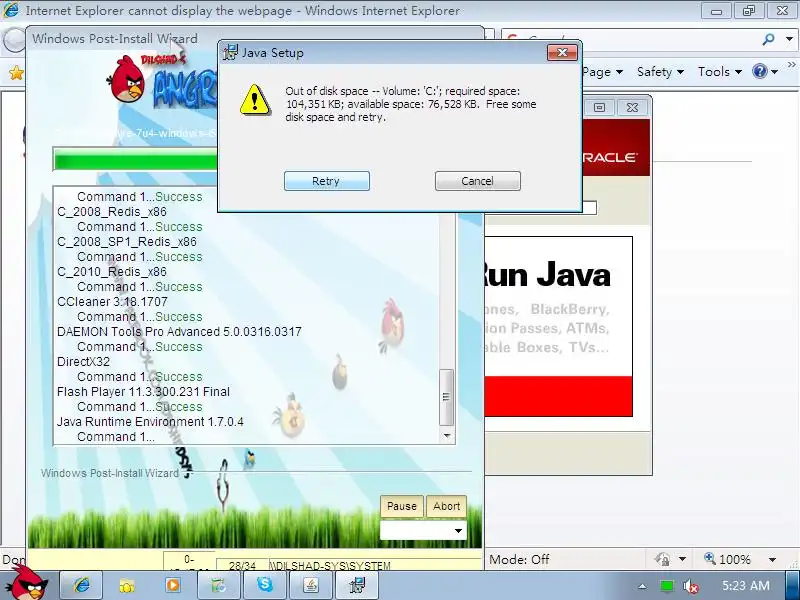
Task: Click the zoom magnifier in IE status bar
Action: click(x=710, y=558)
